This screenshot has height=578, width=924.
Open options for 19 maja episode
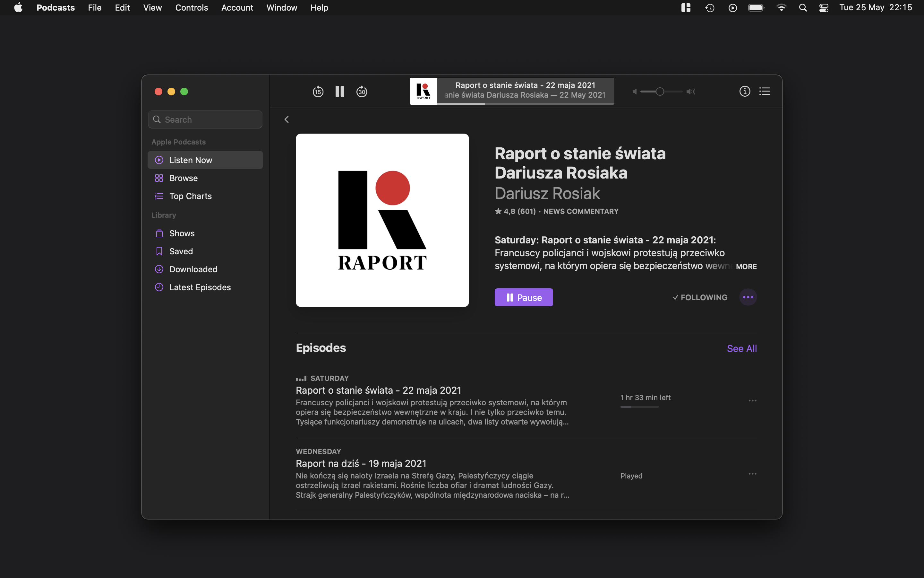[752, 474]
